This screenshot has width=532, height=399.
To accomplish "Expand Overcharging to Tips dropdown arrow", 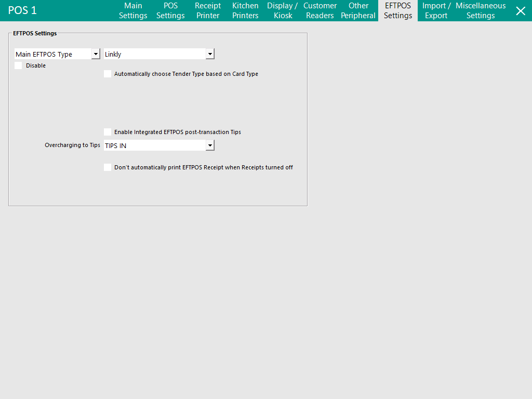I will point(210,145).
